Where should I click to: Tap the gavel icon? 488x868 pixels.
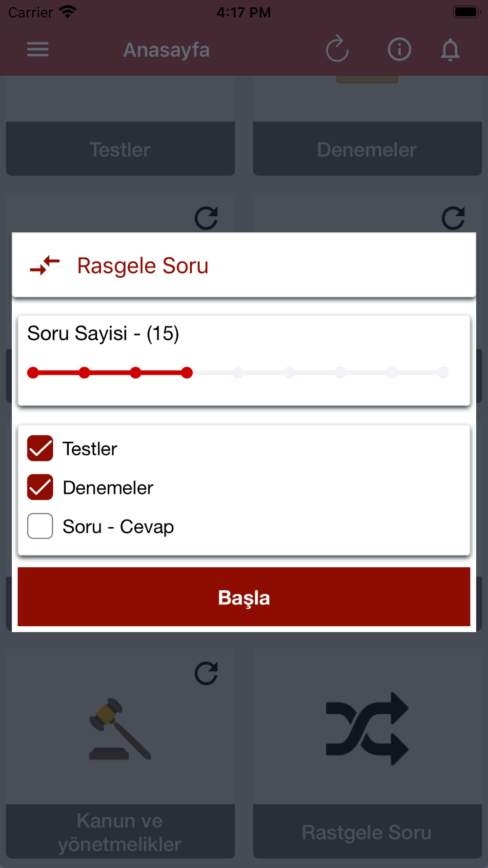click(120, 728)
